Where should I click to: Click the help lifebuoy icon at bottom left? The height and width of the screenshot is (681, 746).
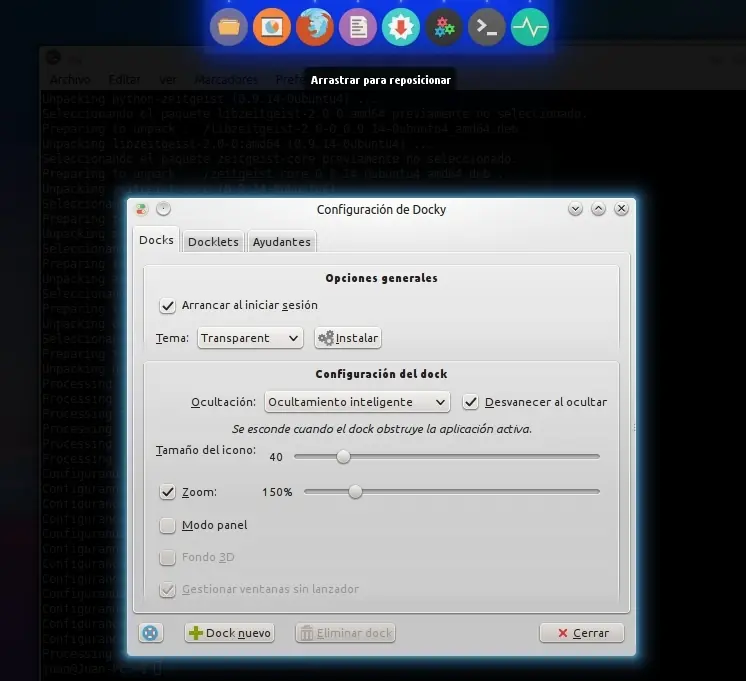point(150,633)
